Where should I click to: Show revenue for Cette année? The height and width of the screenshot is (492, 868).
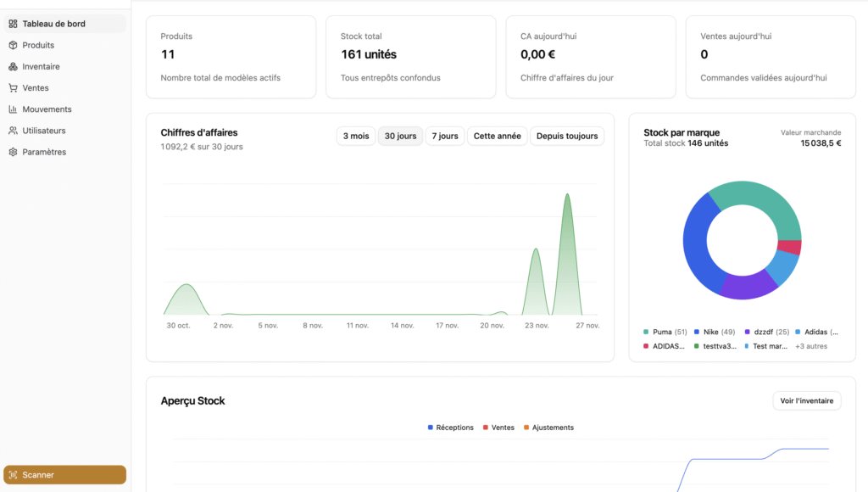click(497, 136)
